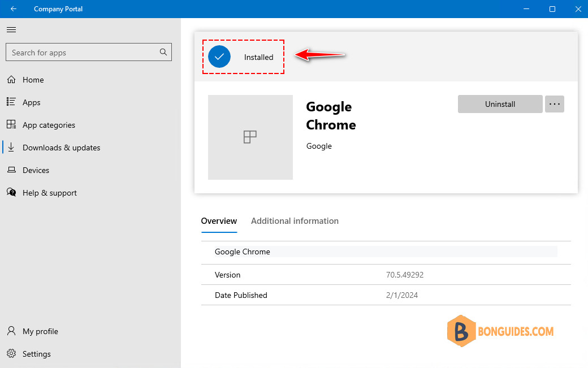The image size is (588, 368).
Task: Open Downloads & updates in the sidebar
Action: click(x=90, y=148)
